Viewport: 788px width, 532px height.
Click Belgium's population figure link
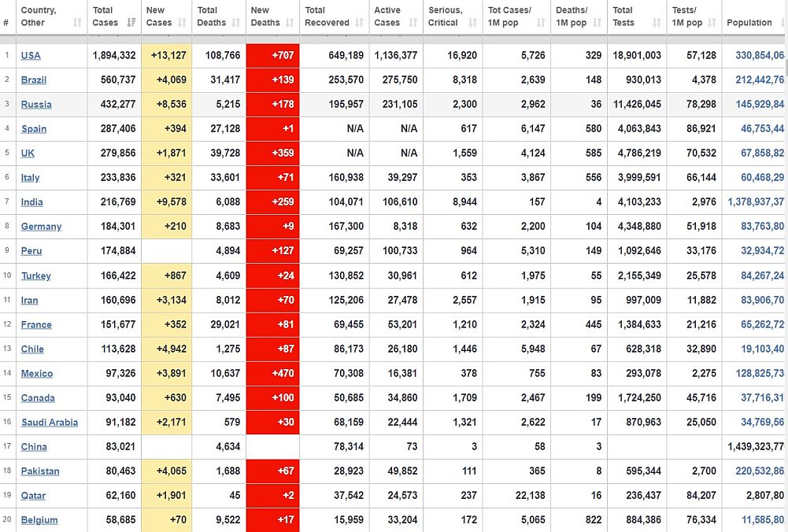tap(763, 520)
